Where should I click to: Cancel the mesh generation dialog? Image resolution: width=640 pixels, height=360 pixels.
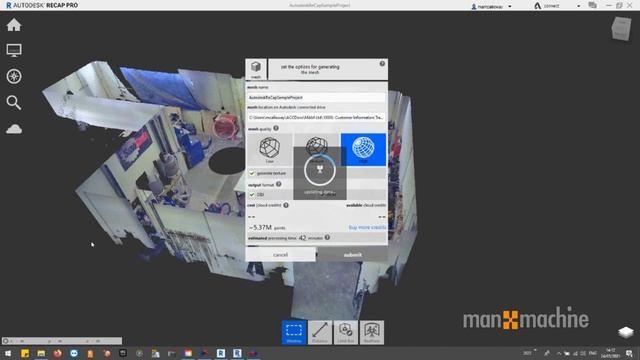point(280,255)
